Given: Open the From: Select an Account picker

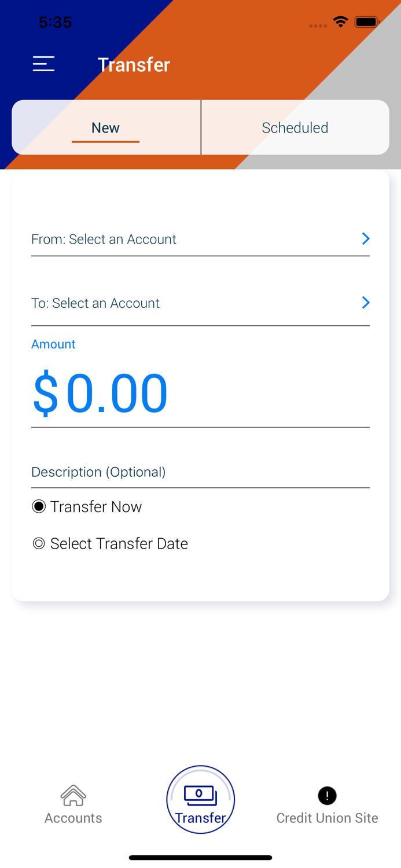Looking at the screenshot, I should coord(104,240).
